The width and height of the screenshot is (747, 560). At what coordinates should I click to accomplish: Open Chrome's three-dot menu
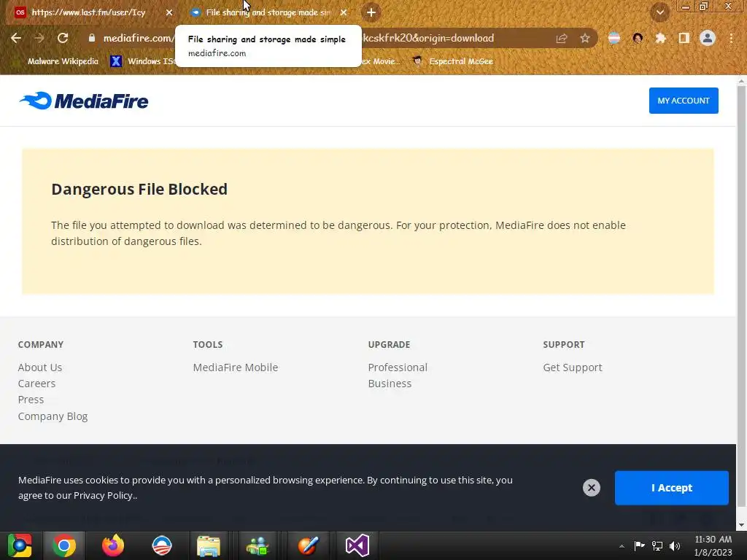(x=731, y=38)
